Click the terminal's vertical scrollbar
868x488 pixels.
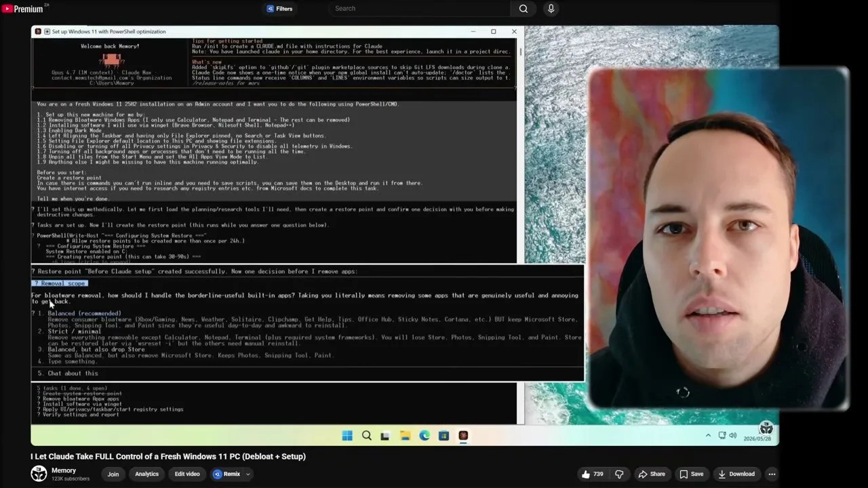click(x=521, y=51)
